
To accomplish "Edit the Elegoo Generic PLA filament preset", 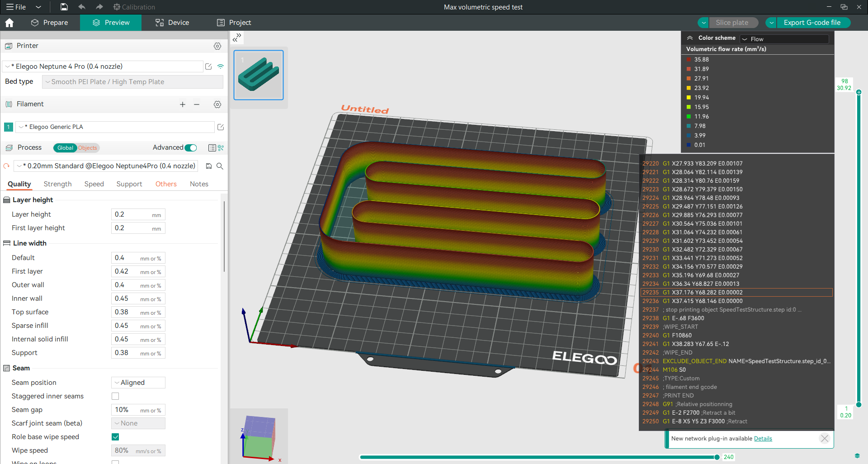I will [221, 127].
